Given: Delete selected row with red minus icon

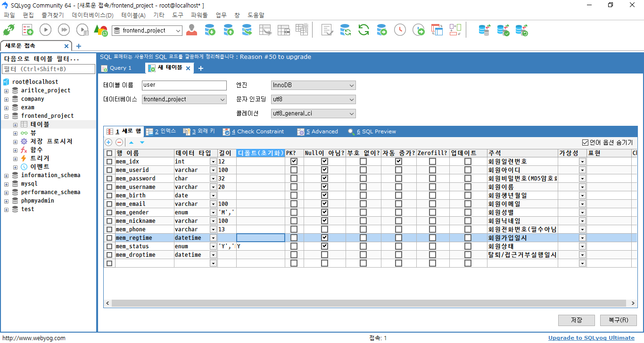Looking at the screenshot, I should [119, 142].
